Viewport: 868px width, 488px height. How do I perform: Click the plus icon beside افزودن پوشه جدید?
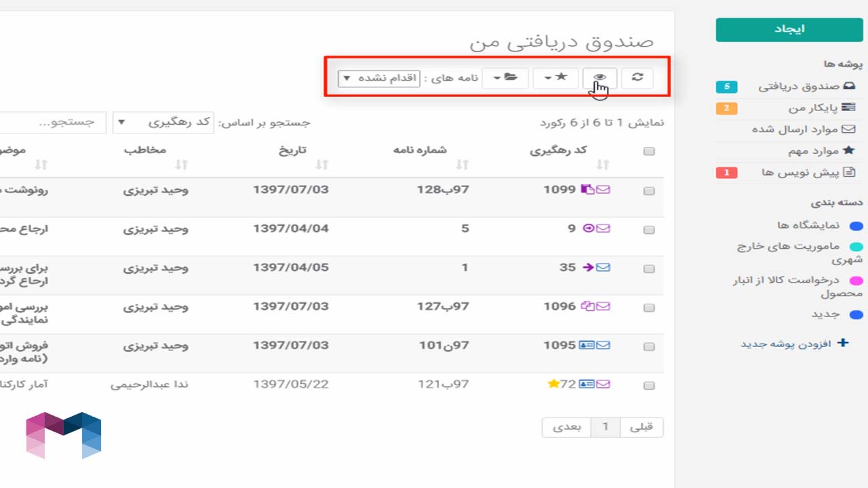pos(843,343)
